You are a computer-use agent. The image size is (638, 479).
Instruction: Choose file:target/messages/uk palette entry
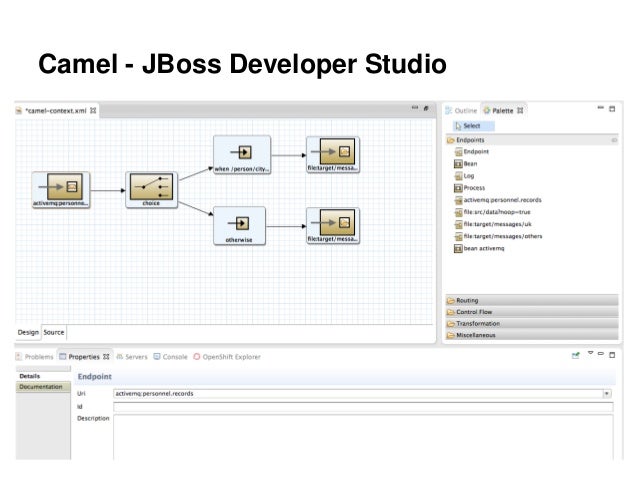pyautogui.click(x=493, y=224)
